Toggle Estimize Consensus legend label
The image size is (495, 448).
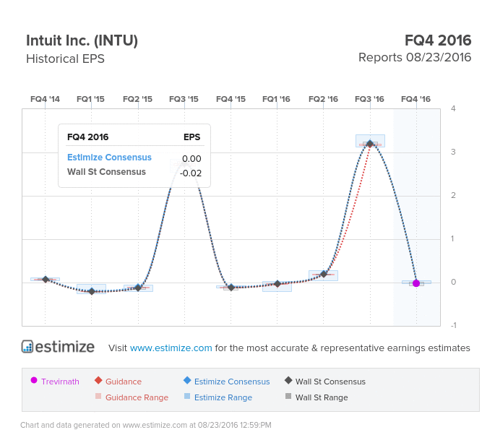pos(232,382)
